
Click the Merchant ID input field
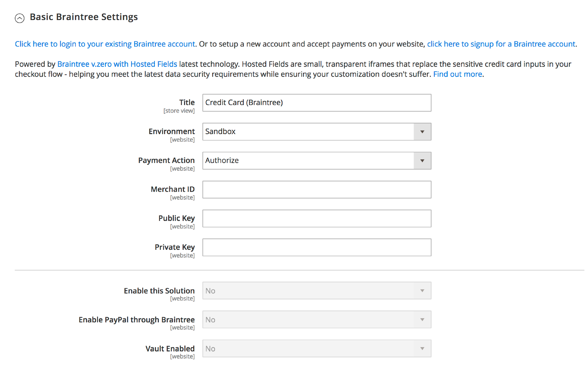[316, 190]
